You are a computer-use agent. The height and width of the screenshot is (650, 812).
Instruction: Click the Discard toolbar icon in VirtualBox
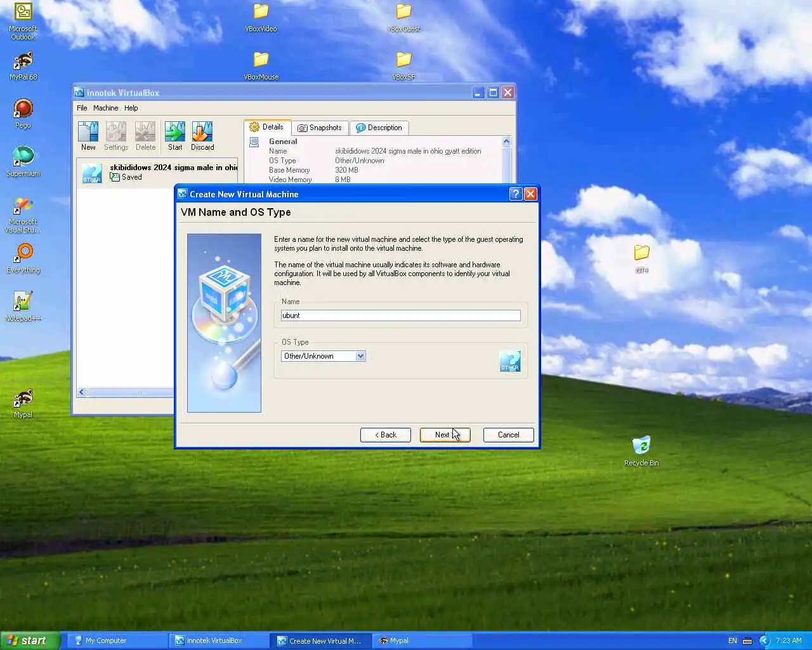pos(202,136)
